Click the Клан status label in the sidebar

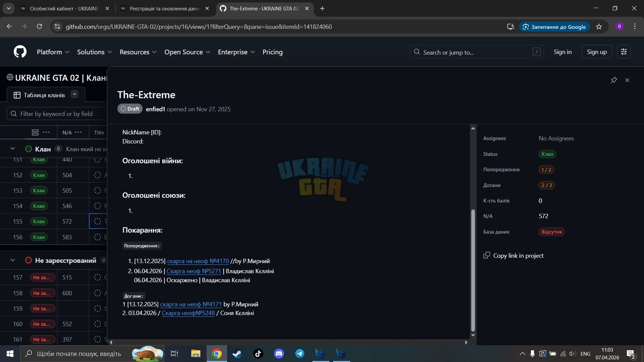click(547, 154)
